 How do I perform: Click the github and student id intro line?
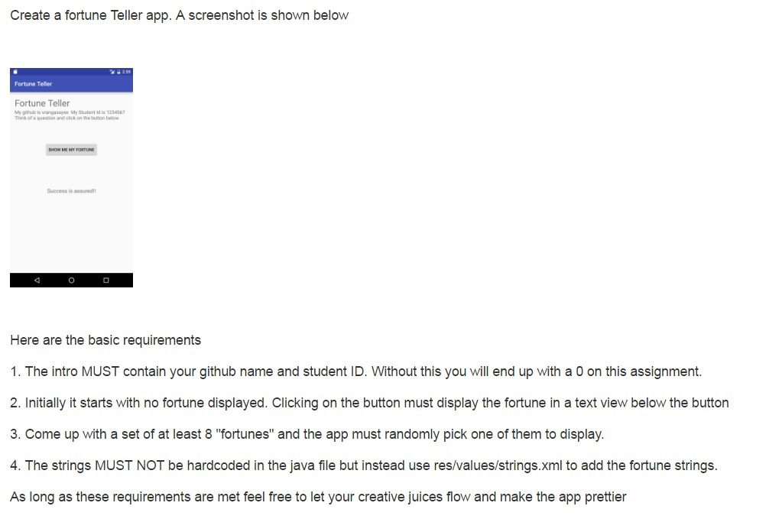70,112
